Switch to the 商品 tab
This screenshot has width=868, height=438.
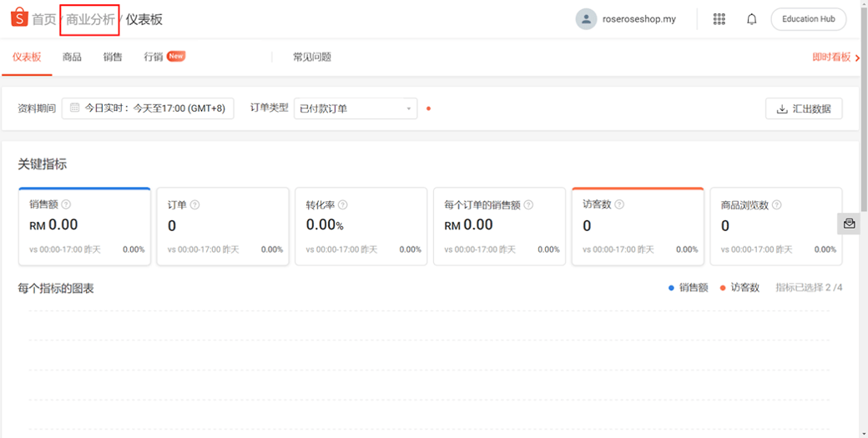(x=72, y=58)
